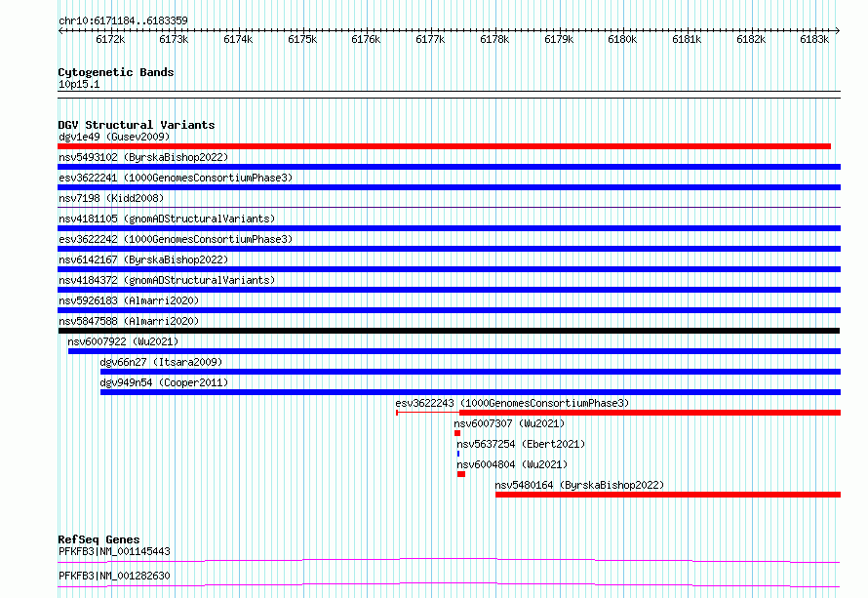Click the nsv7198 (Kidd2008) label

[x=111, y=198]
